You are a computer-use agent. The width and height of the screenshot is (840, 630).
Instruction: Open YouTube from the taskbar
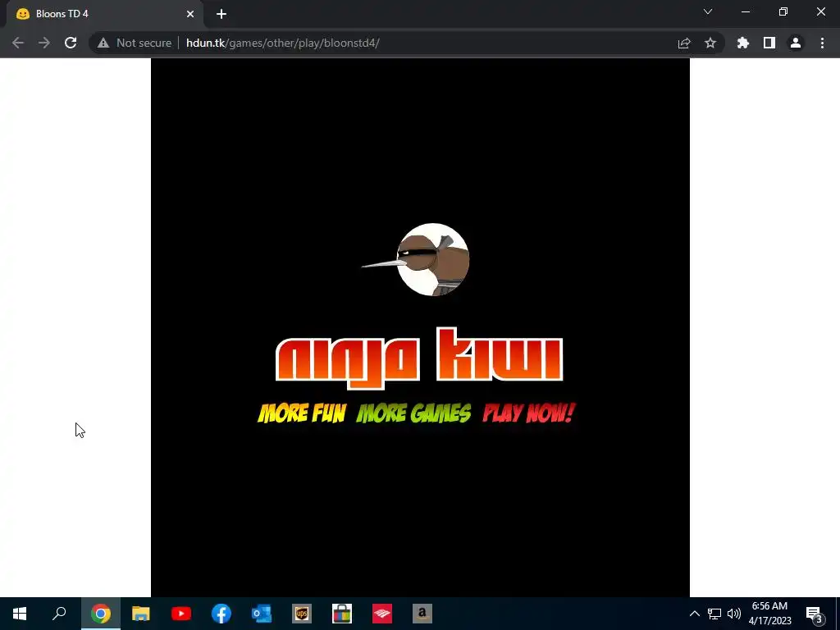[x=181, y=614]
